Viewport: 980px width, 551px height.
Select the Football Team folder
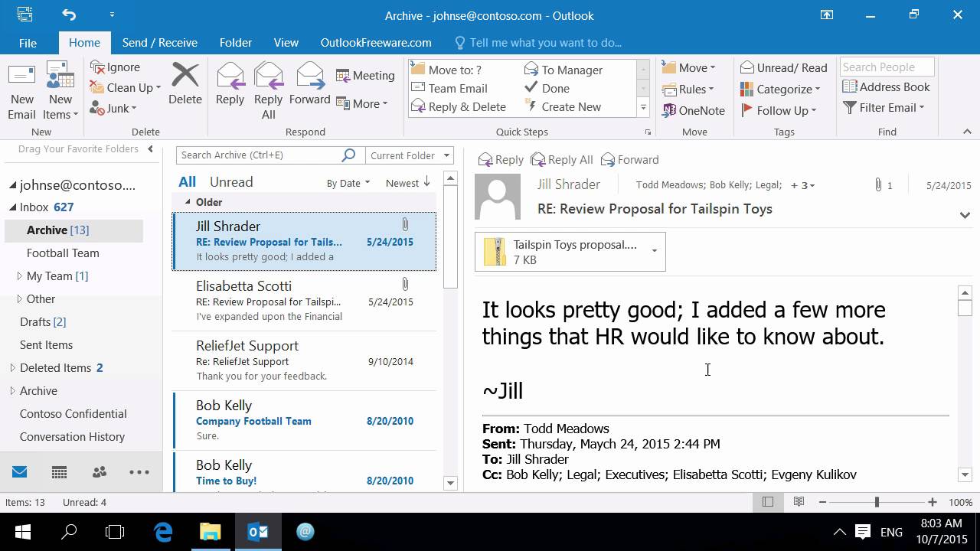[x=63, y=253]
